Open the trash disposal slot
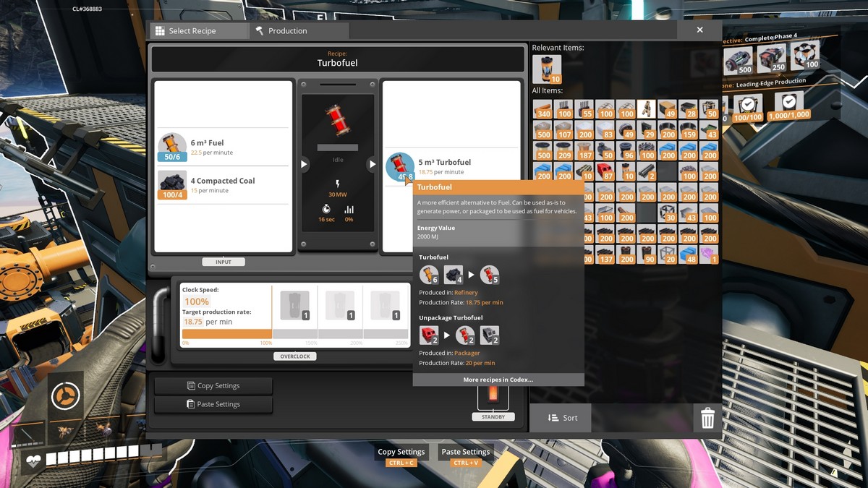 [707, 418]
